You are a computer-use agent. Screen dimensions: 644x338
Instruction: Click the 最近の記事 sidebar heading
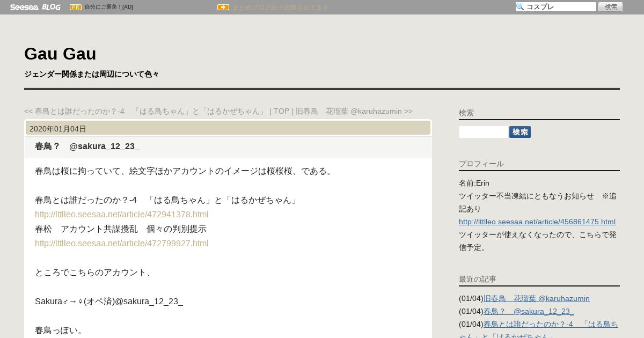pos(478,279)
